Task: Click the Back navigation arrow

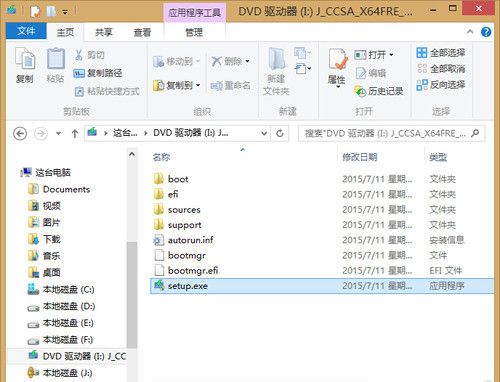Action: (x=20, y=134)
